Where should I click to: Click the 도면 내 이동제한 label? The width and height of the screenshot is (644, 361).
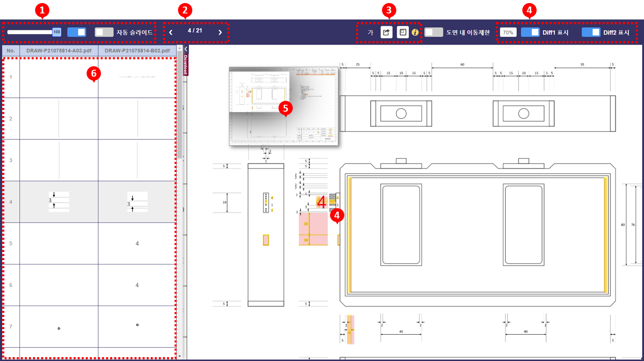tap(468, 32)
